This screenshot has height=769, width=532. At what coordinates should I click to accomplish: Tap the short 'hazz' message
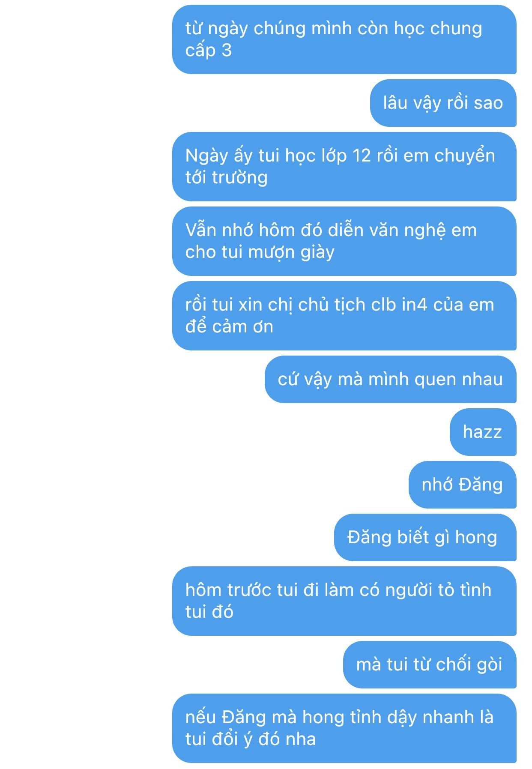pos(483,432)
